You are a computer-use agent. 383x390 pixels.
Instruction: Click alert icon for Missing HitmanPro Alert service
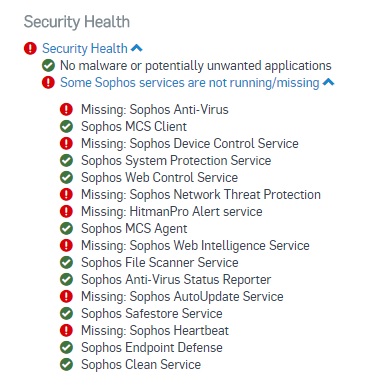pyautogui.click(x=66, y=211)
